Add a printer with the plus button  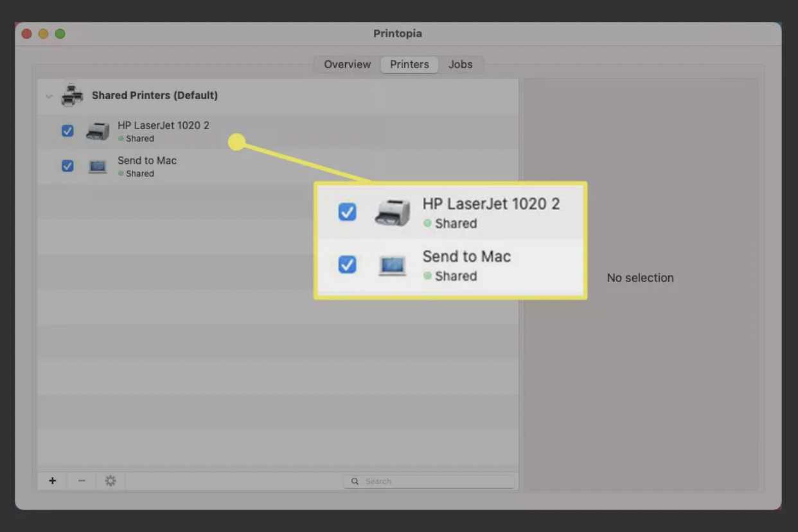(x=53, y=481)
